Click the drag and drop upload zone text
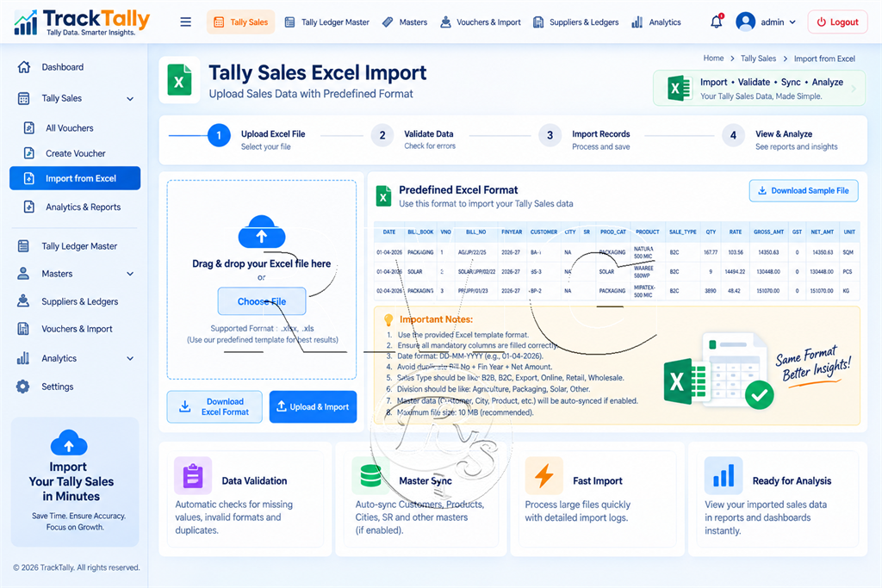Screen dimensions: 882x588 point(262,263)
